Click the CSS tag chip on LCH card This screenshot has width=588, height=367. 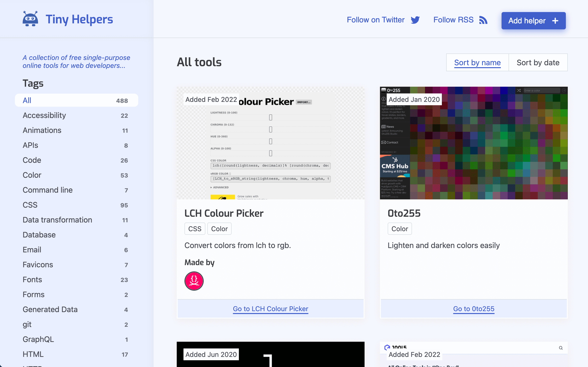point(195,229)
